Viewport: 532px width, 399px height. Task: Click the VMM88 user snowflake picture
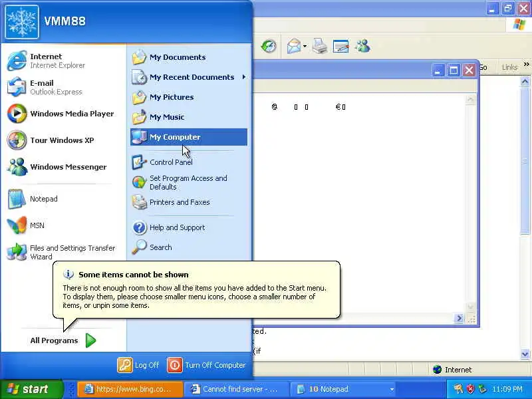[22, 22]
